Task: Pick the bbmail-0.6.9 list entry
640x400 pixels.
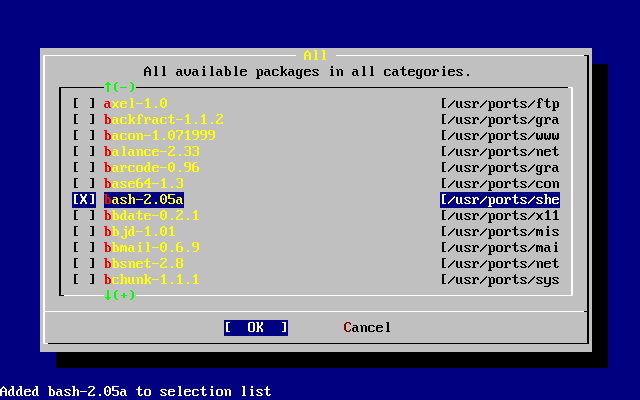Action: [x=151, y=247]
